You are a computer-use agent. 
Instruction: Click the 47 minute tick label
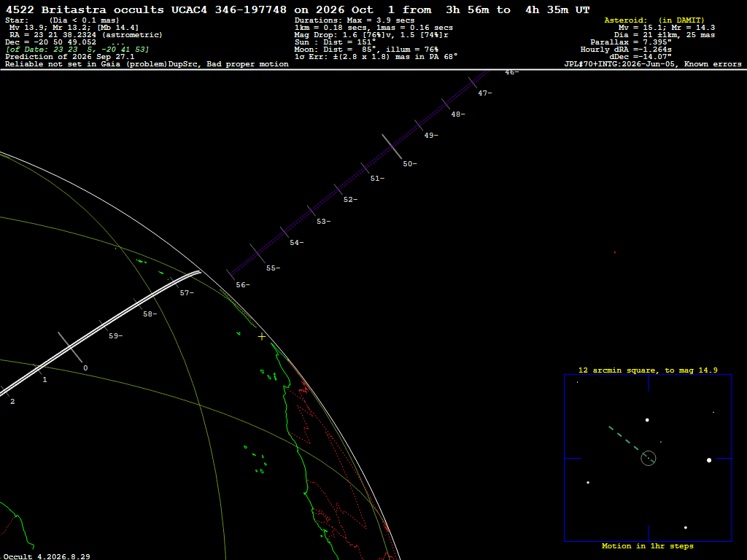[485, 93]
